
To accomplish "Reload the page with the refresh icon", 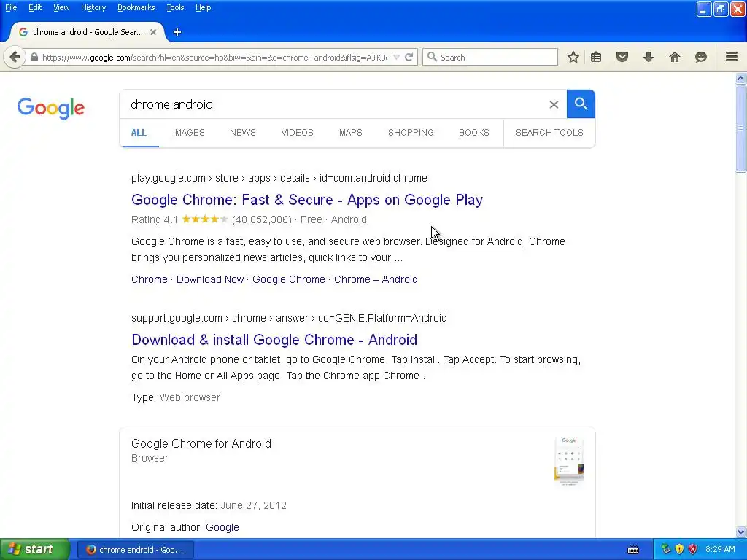I will point(409,57).
